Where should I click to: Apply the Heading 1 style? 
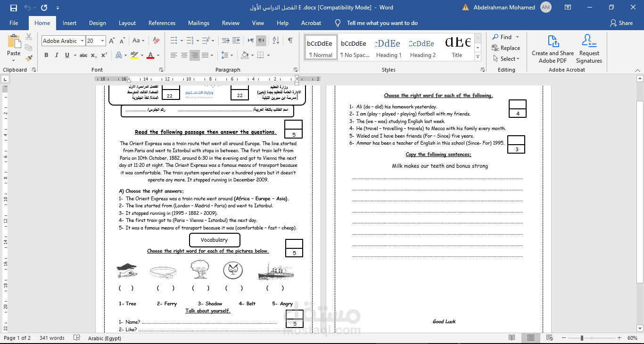click(x=388, y=48)
